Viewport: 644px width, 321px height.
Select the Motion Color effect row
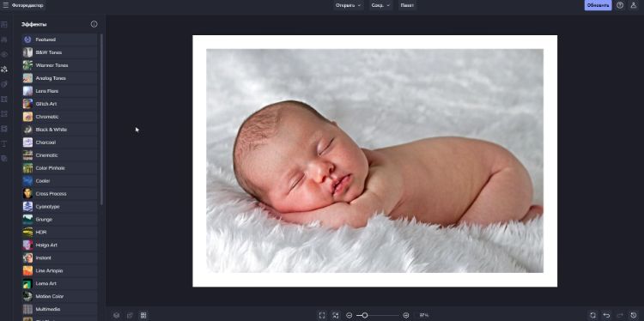pos(59,296)
